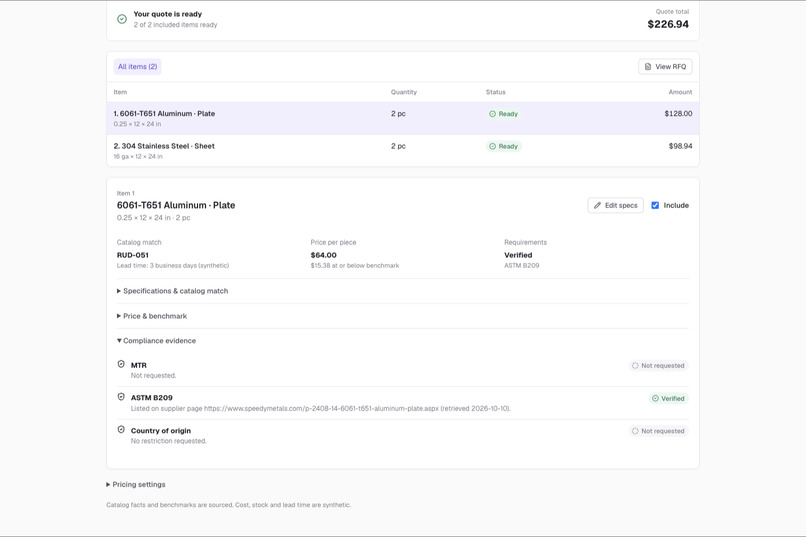
Task: Click 'Lead time: 3 business days (synthetic)' text
Action: (173, 266)
